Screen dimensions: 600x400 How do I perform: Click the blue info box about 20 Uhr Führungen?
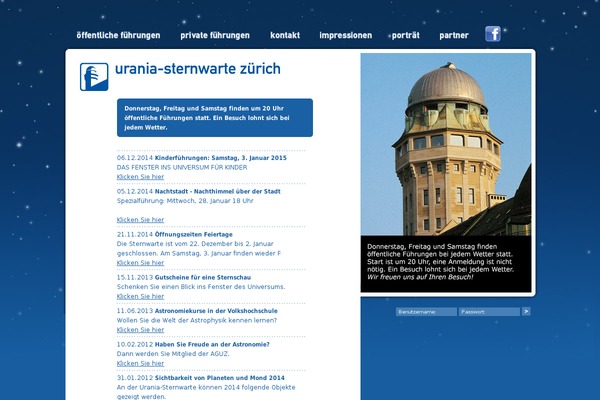[x=215, y=118]
